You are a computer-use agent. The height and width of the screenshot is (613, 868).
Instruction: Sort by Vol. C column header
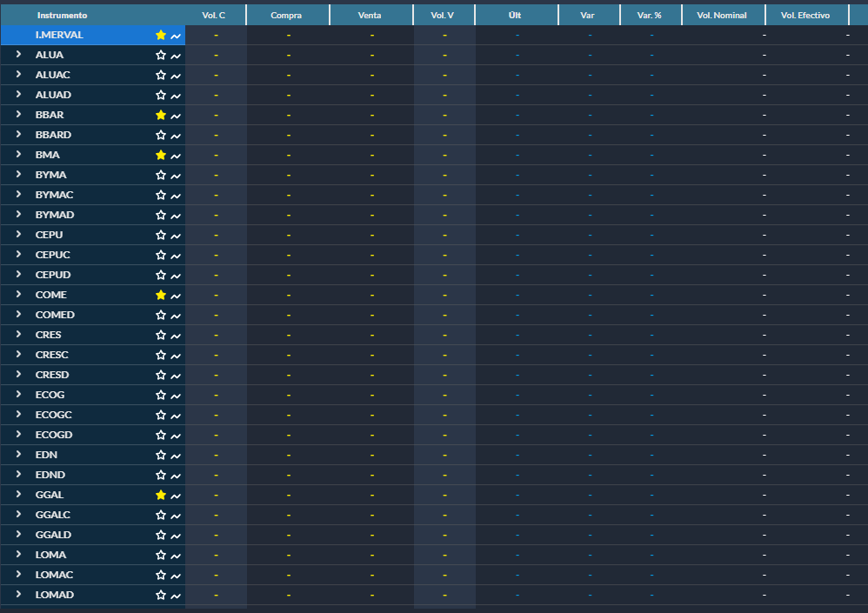click(x=214, y=16)
